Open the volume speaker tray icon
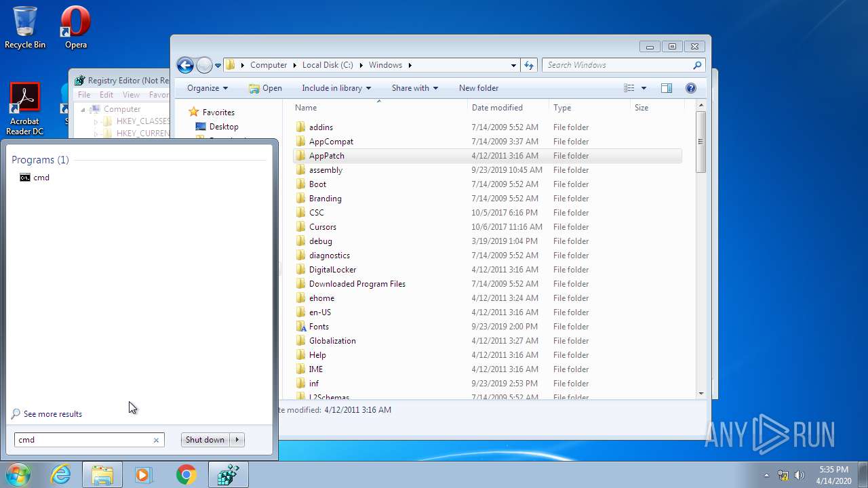Image resolution: width=868 pixels, height=488 pixels. pos(800,475)
